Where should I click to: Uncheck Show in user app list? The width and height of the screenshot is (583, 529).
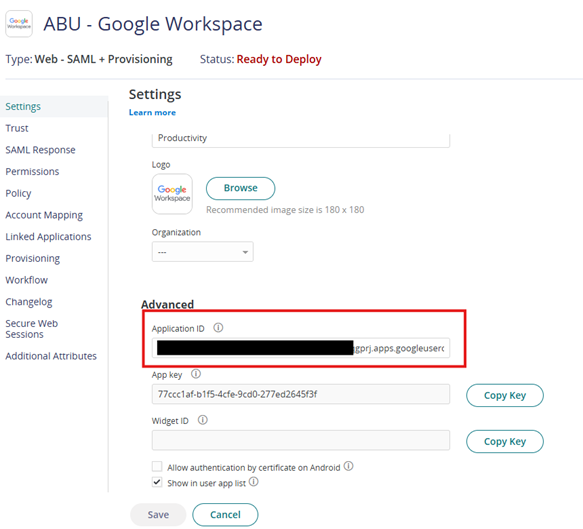(157, 483)
